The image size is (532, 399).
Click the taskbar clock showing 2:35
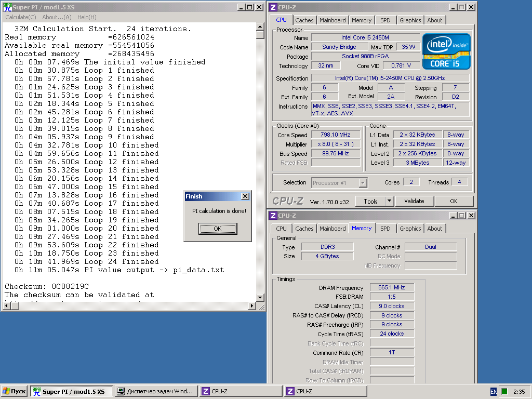click(519, 392)
